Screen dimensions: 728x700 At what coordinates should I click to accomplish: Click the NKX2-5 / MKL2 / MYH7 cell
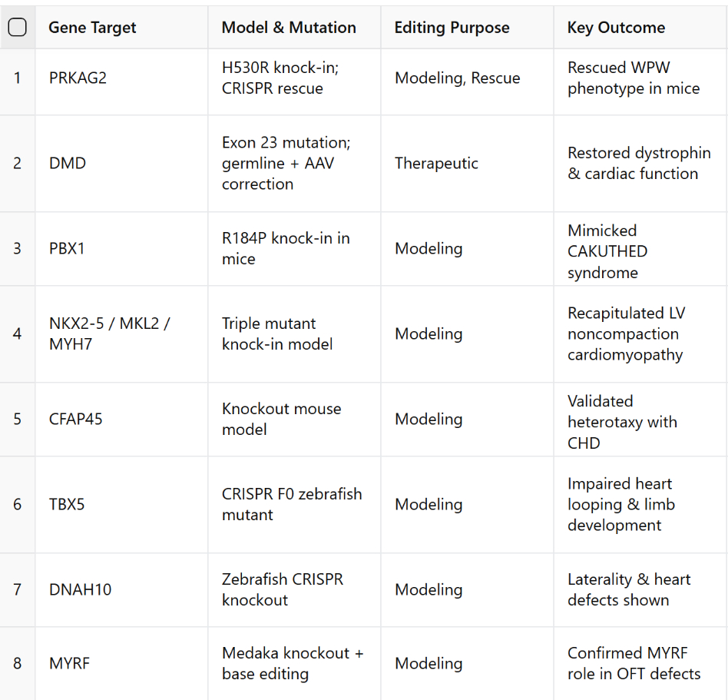109,333
